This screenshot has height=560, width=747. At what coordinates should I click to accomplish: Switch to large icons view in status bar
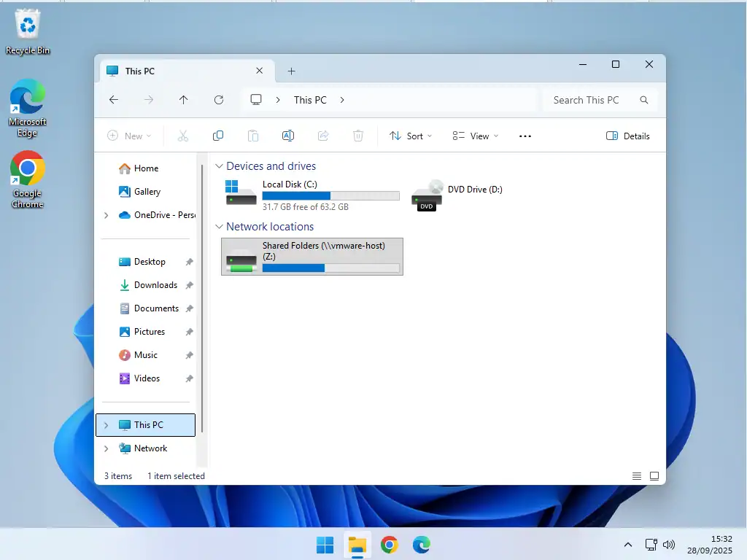(654, 476)
